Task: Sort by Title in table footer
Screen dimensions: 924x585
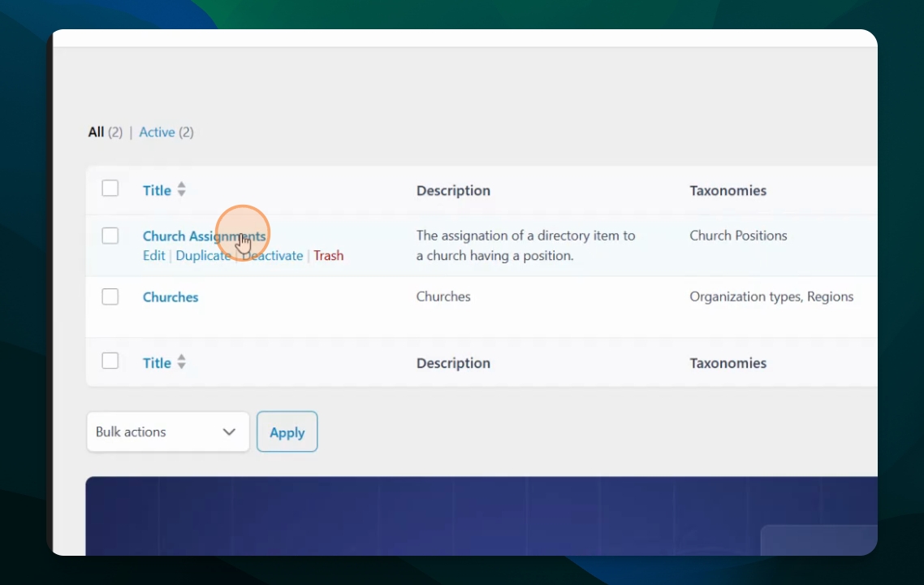Action: pos(157,362)
